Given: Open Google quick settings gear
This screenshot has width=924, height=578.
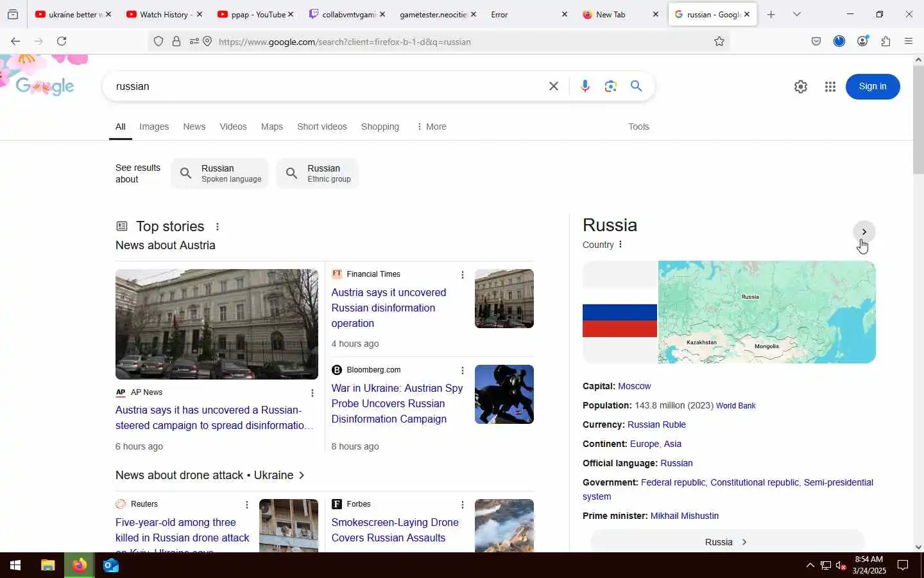Looking at the screenshot, I should tap(800, 87).
